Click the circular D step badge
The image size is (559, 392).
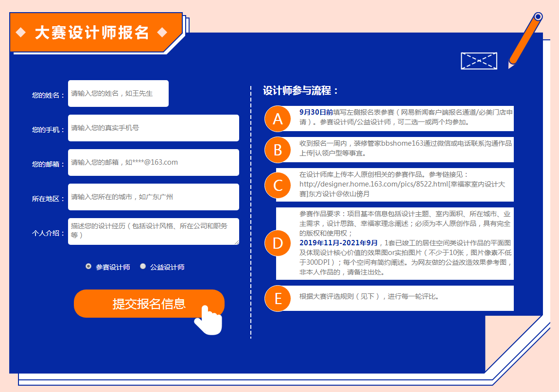pyautogui.click(x=278, y=243)
